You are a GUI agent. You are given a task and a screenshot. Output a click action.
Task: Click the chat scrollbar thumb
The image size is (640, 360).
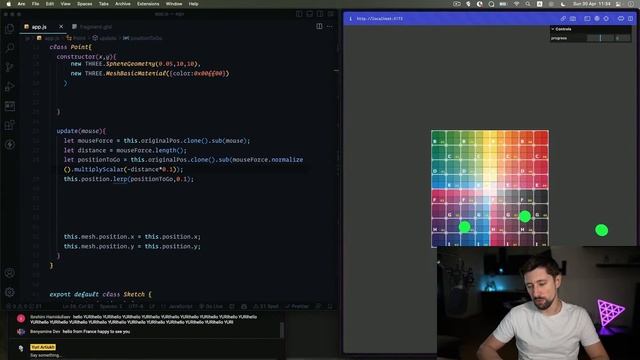pyautogui.click(x=282, y=330)
